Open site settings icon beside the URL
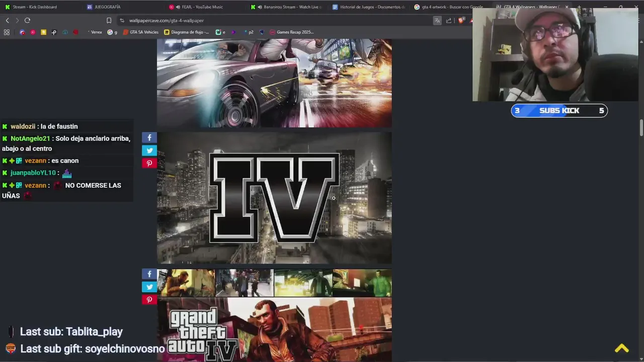Screen dimensions: 644x362 122,21
